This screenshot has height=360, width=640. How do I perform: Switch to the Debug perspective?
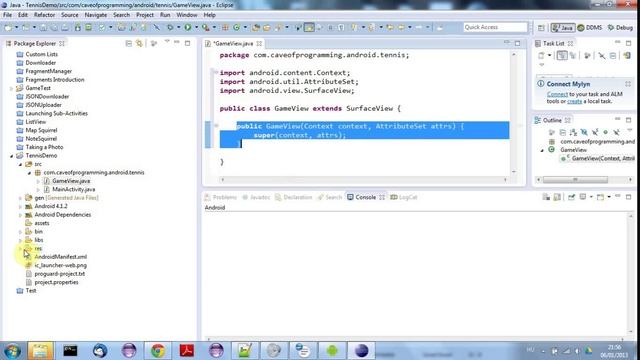pyautogui.click(x=620, y=28)
